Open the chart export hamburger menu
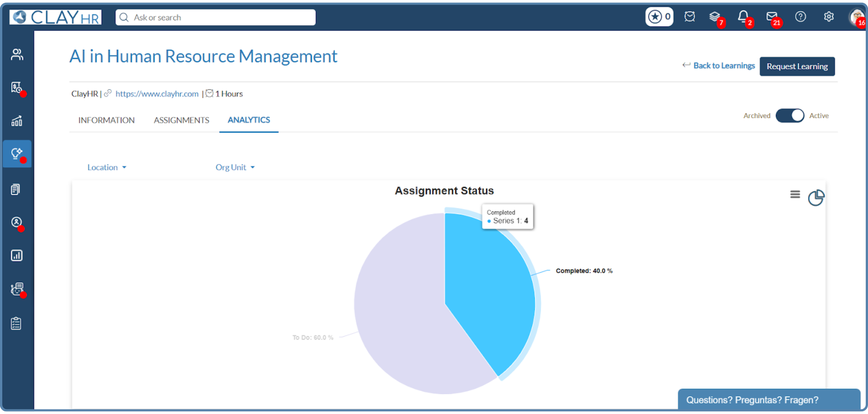The width and height of the screenshot is (868, 414). [795, 194]
